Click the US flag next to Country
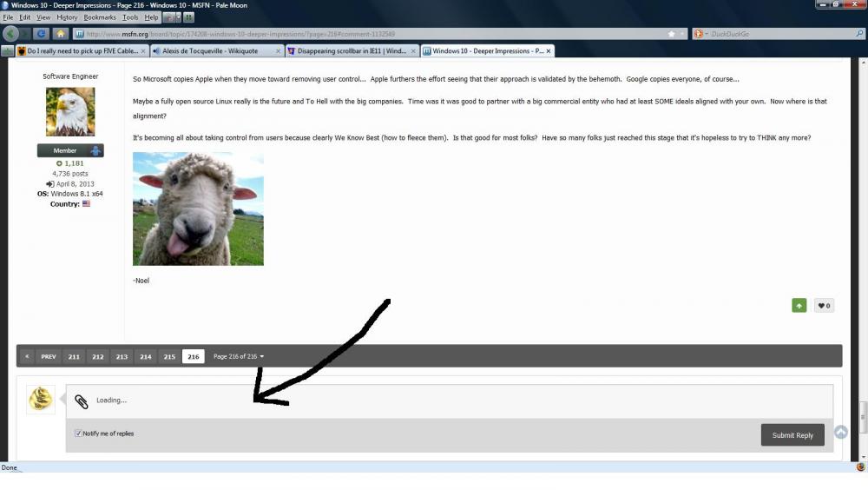The height and width of the screenshot is (490, 868). tap(86, 203)
